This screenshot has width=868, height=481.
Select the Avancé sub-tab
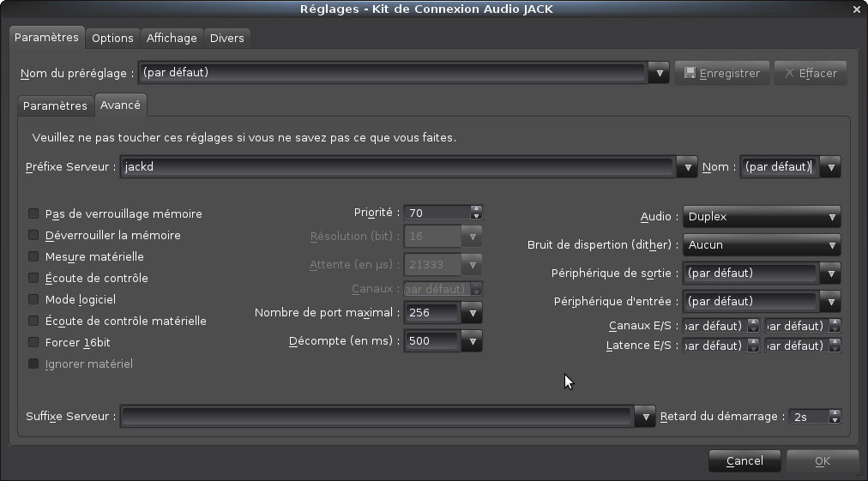tap(120, 105)
